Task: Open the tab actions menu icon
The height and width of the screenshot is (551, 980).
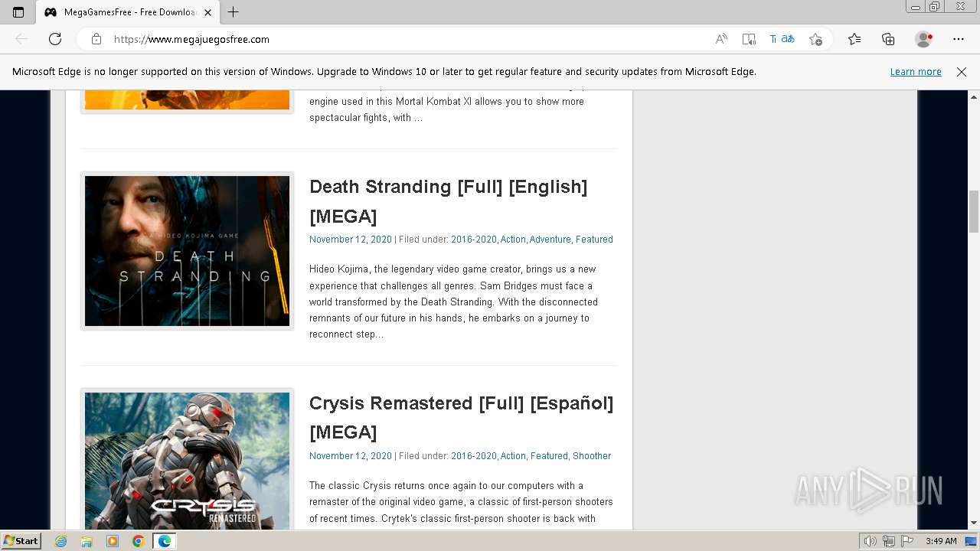Action: pos(18,12)
